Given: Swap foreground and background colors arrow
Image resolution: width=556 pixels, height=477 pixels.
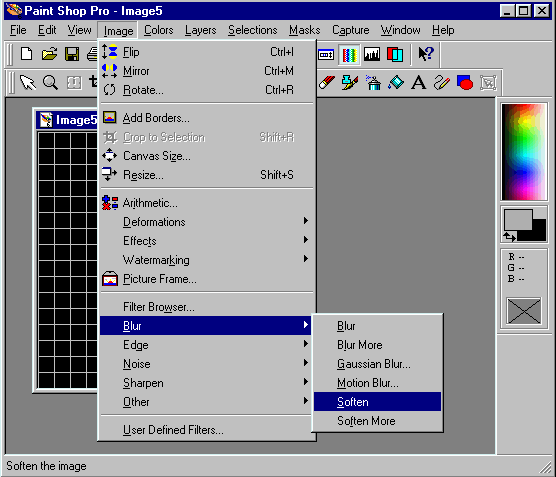Looking at the screenshot, I should (510, 237).
